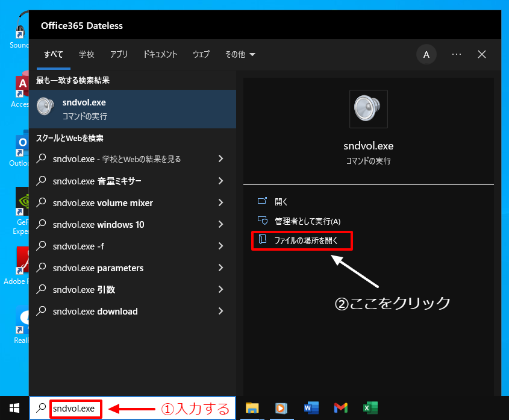Open the Adobe desktop shortcut
Image resolution: width=509 pixels, height=420 pixels.
(16, 266)
